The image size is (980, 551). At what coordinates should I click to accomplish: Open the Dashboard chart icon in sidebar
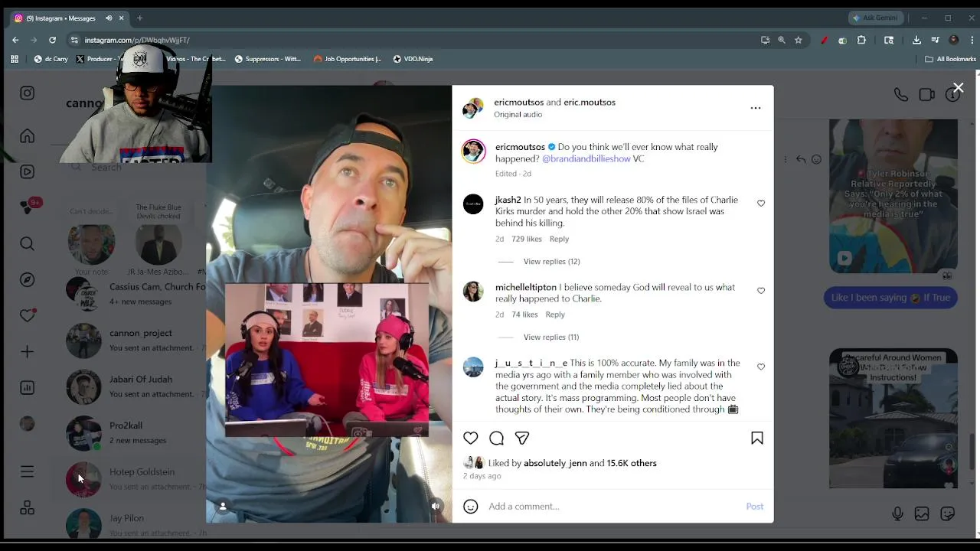click(28, 388)
